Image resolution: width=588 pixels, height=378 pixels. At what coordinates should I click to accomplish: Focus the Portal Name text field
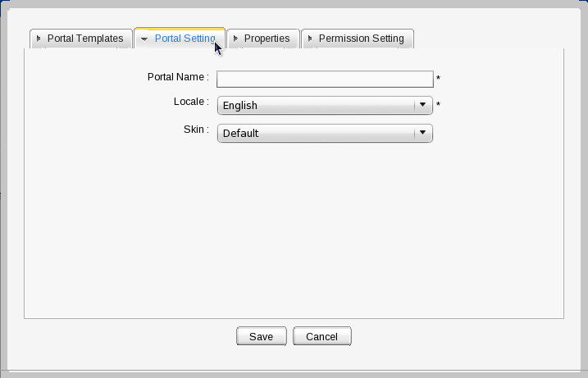[324, 79]
